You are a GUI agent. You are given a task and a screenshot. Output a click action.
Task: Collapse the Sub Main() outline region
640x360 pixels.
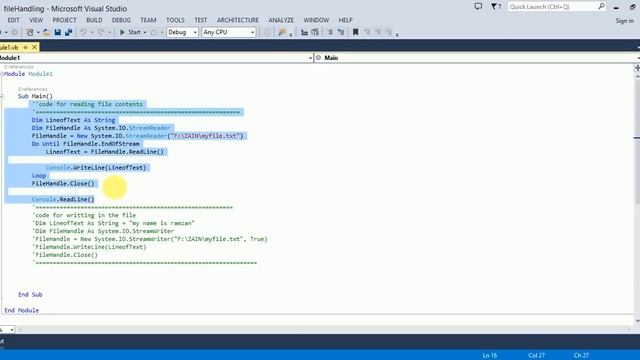(2, 96)
